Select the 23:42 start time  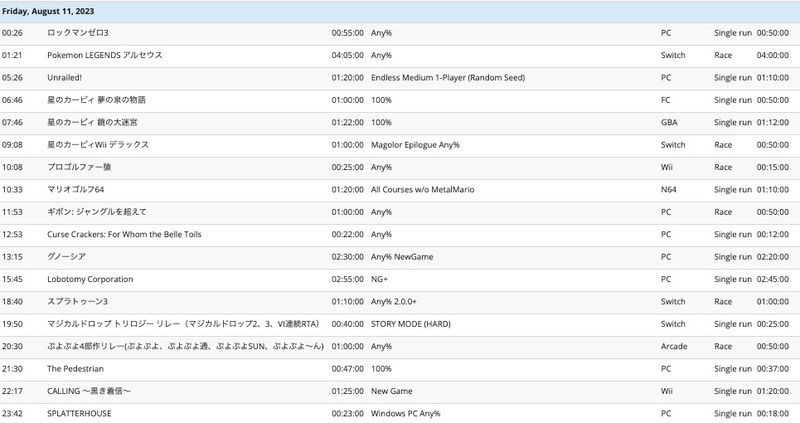(x=12, y=414)
